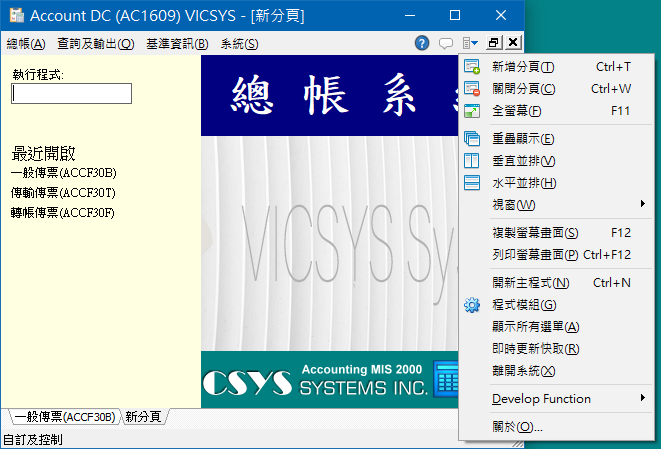Image resolution: width=661 pixels, height=449 pixels.
Task: Click the Account DC app title icon
Action: coord(17,15)
